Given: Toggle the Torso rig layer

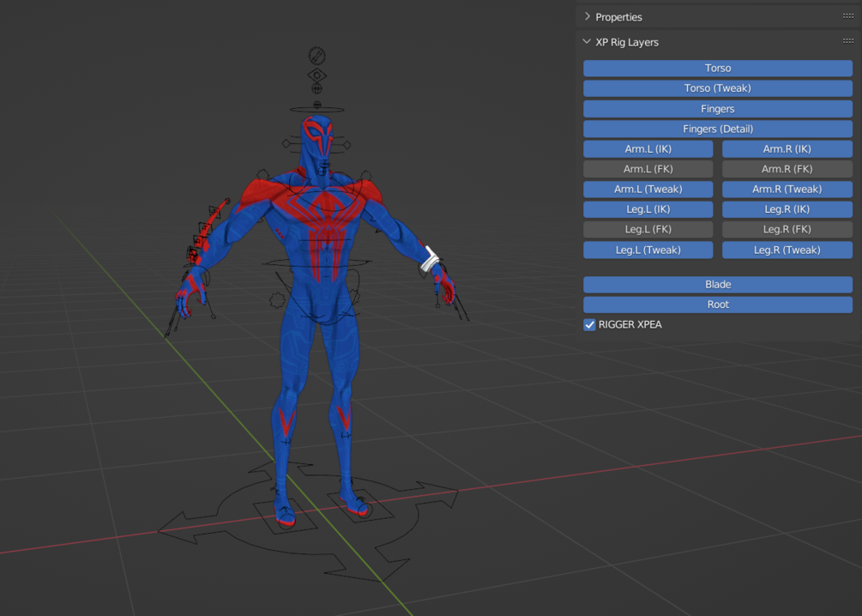Looking at the screenshot, I should (x=717, y=68).
